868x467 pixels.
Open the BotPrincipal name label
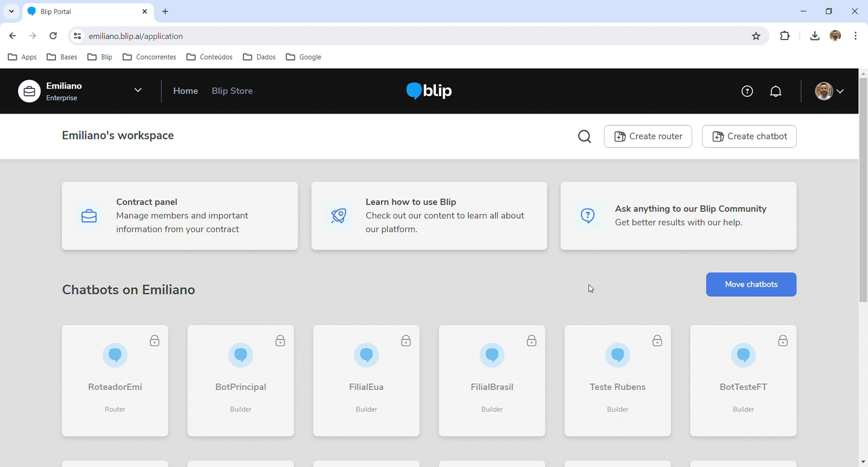pyautogui.click(x=241, y=387)
